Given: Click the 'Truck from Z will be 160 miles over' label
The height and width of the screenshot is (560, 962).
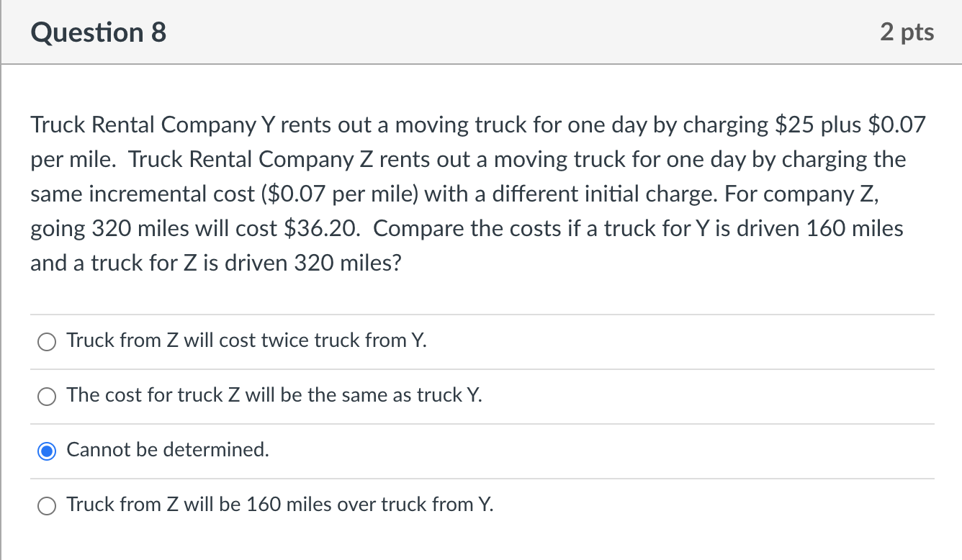Looking at the screenshot, I should tap(280, 505).
